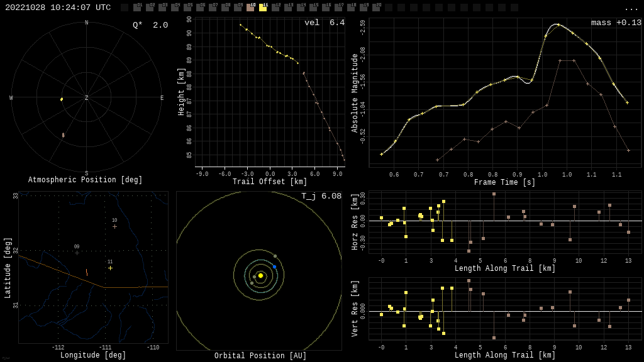The width and height of the screenshot is (644, 362).
Task: Open the three-dot menu at top right
Action: coord(631,9)
